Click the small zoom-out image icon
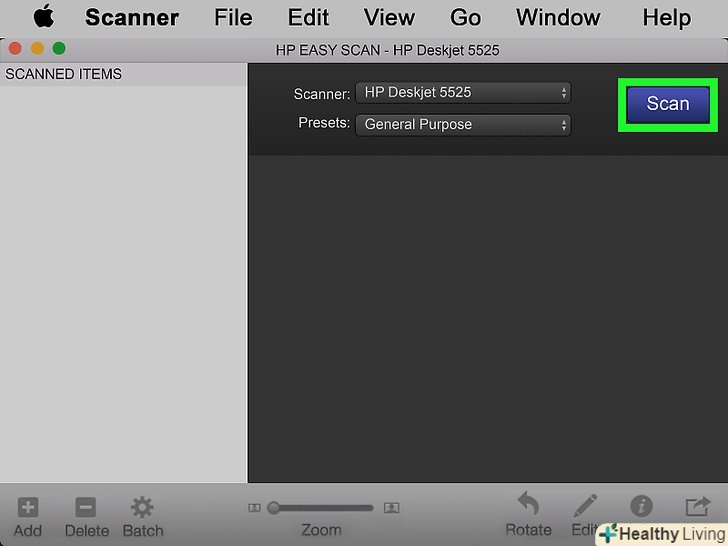The width and height of the screenshot is (728, 546). click(x=254, y=508)
